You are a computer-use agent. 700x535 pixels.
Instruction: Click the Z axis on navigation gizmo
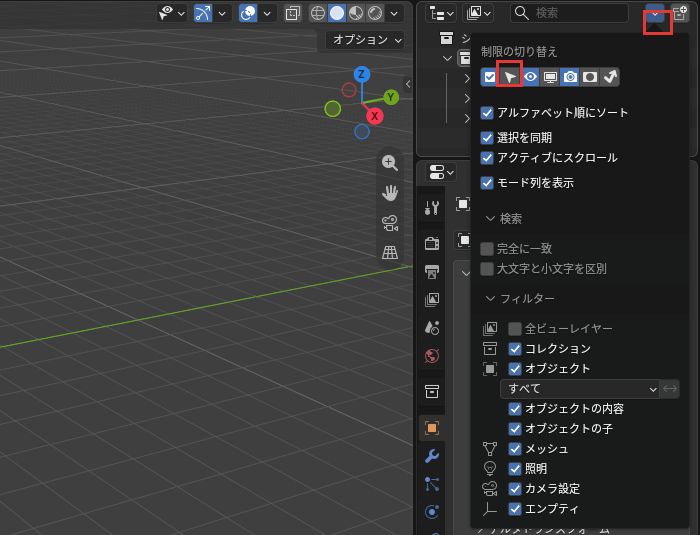[362, 74]
